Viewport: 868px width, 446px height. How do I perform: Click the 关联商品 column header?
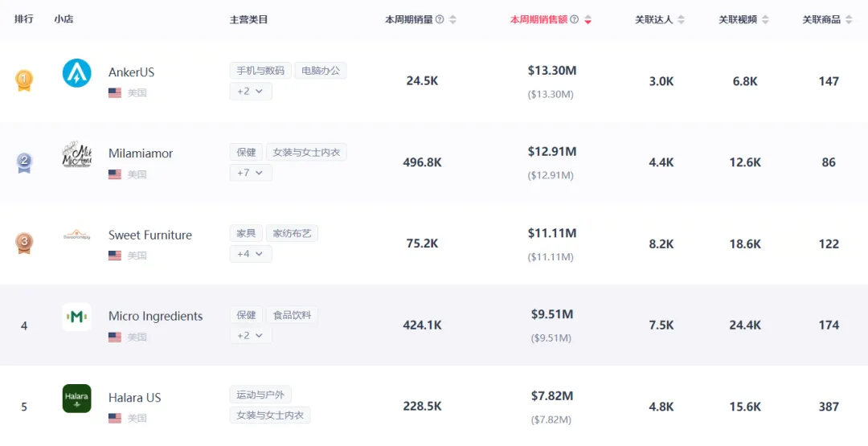click(x=821, y=19)
